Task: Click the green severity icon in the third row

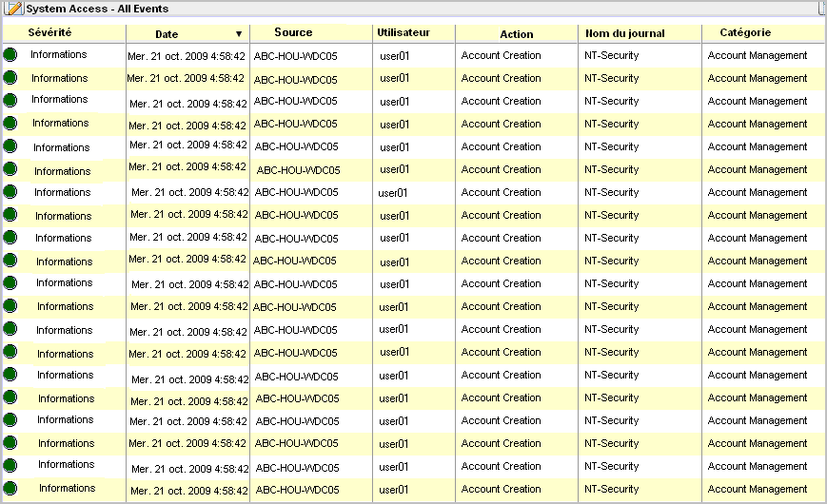Action: coord(10,101)
